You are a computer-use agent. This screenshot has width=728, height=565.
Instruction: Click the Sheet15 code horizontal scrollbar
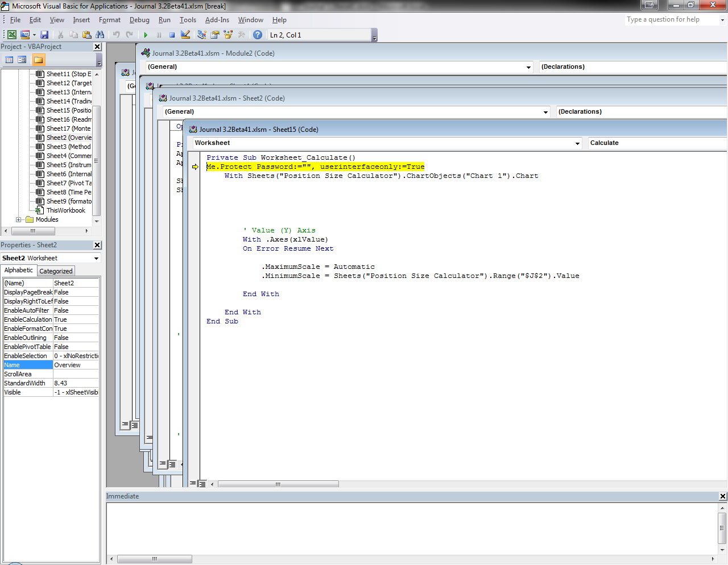click(278, 484)
